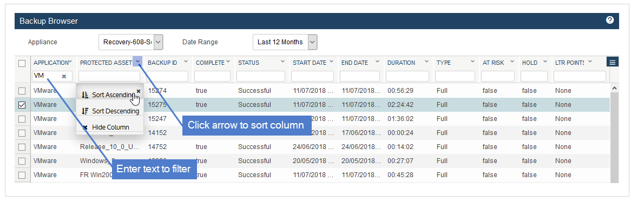Open the grid column menu icon
644x209 pixels.
(613, 62)
